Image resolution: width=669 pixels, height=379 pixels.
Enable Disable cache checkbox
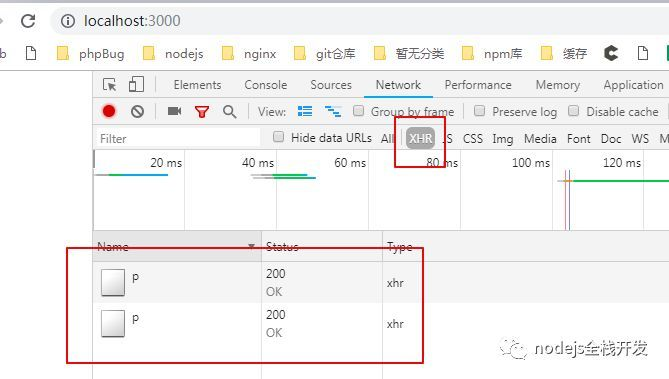tap(573, 111)
